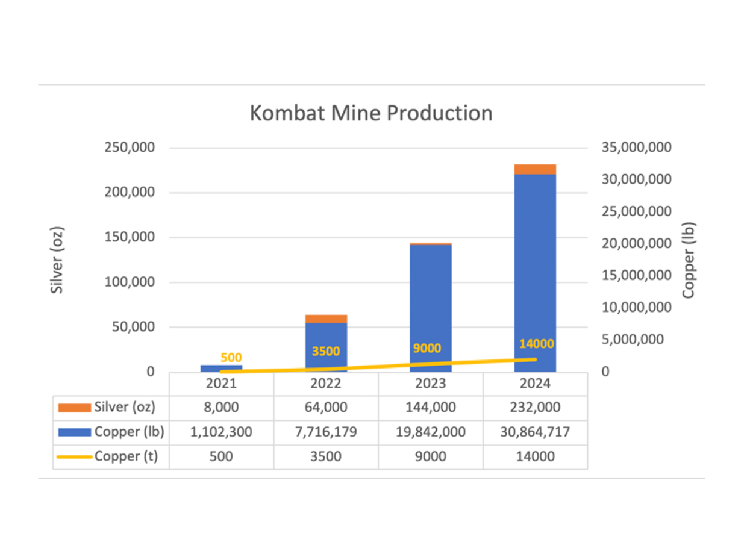Click the yellow Copper (t) legend line
This screenshot has height=560, width=747.
click(74, 456)
